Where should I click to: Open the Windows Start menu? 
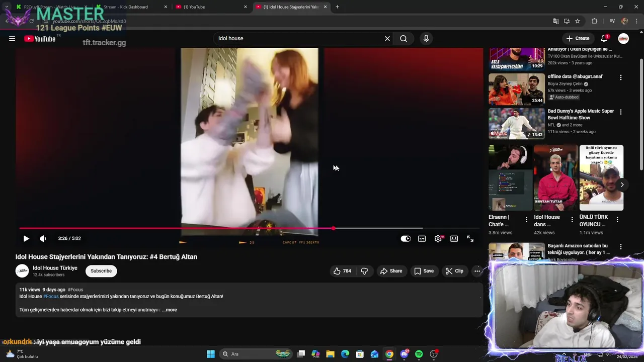coord(211,354)
